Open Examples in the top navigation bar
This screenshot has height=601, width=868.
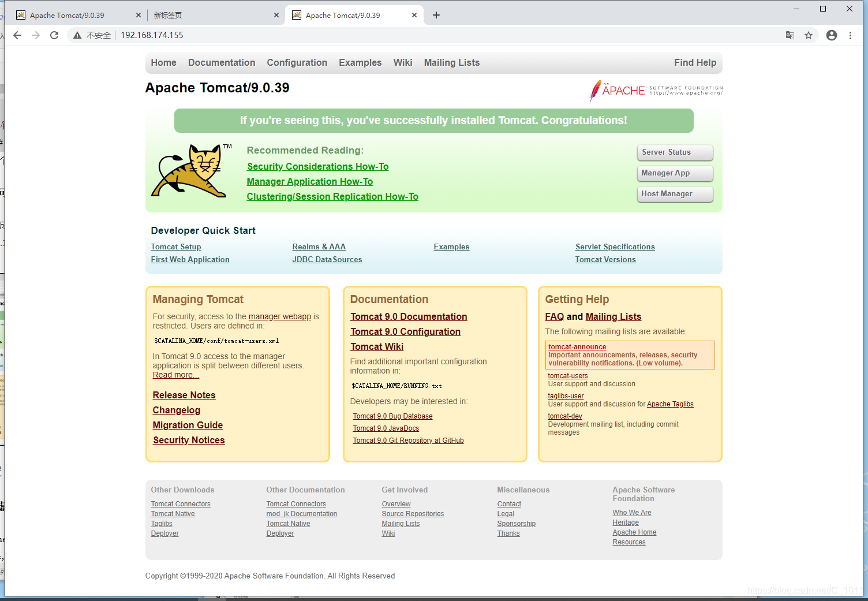pyautogui.click(x=360, y=62)
